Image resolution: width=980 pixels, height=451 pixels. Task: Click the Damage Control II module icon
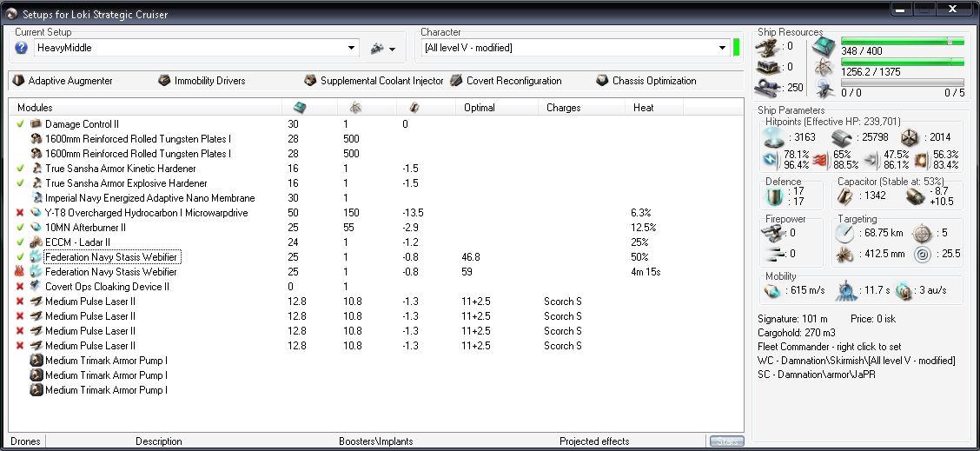pos(36,124)
